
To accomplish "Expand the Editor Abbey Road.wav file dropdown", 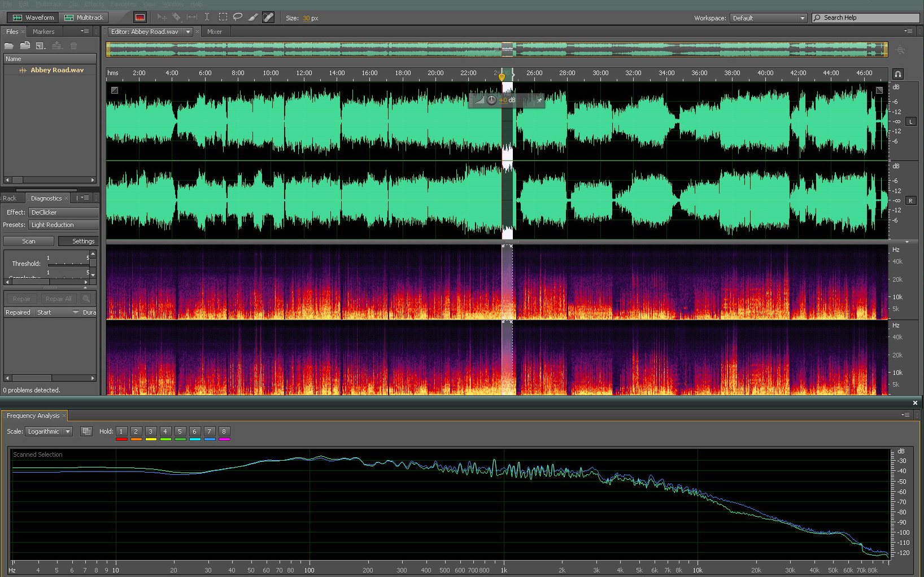I will (188, 32).
